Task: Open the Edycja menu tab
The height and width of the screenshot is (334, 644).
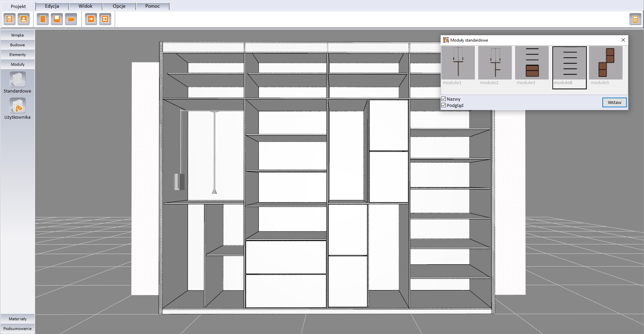Action: pyautogui.click(x=52, y=6)
